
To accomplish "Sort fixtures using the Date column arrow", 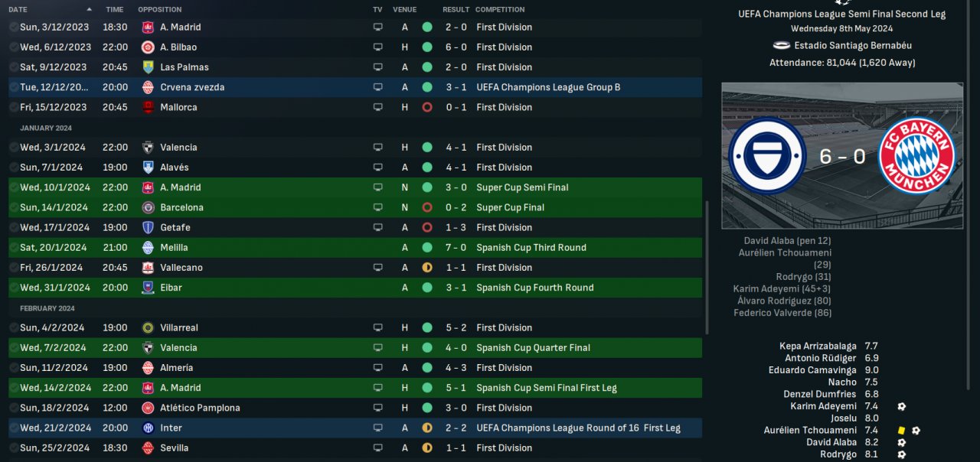I will tap(90, 10).
